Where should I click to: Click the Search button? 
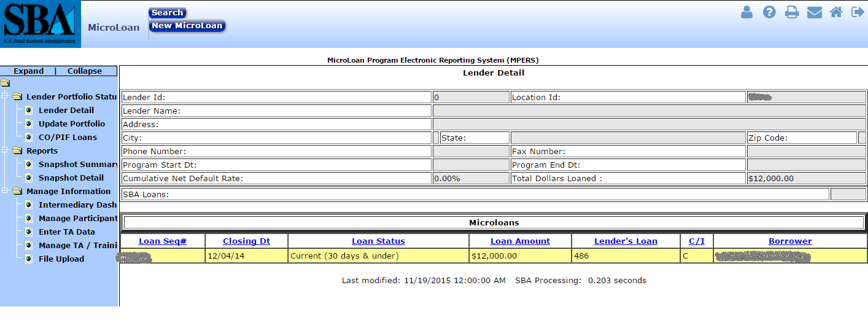pyautogui.click(x=167, y=13)
